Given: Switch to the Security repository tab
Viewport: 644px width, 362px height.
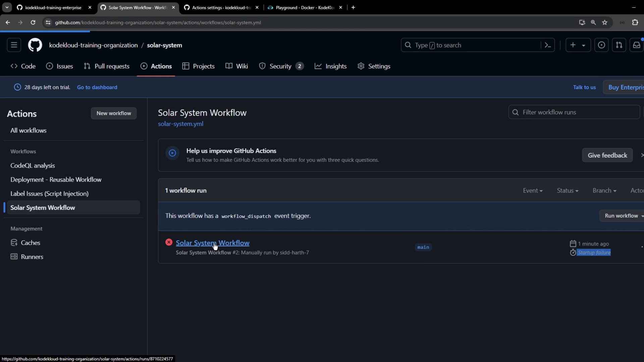Looking at the screenshot, I should point(281,66).
